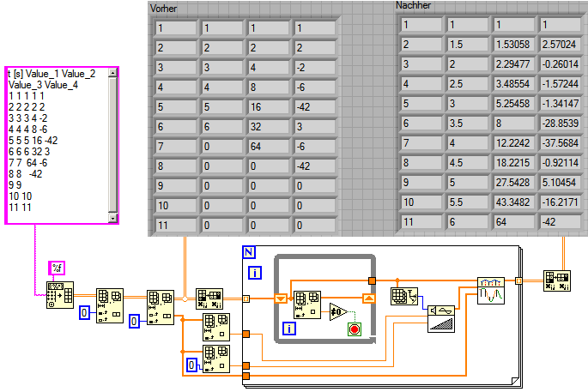The height and width of the screenshot is (392, 588).
Task: Click the While Loop iteration terminal i
Action: pos(288,329)
